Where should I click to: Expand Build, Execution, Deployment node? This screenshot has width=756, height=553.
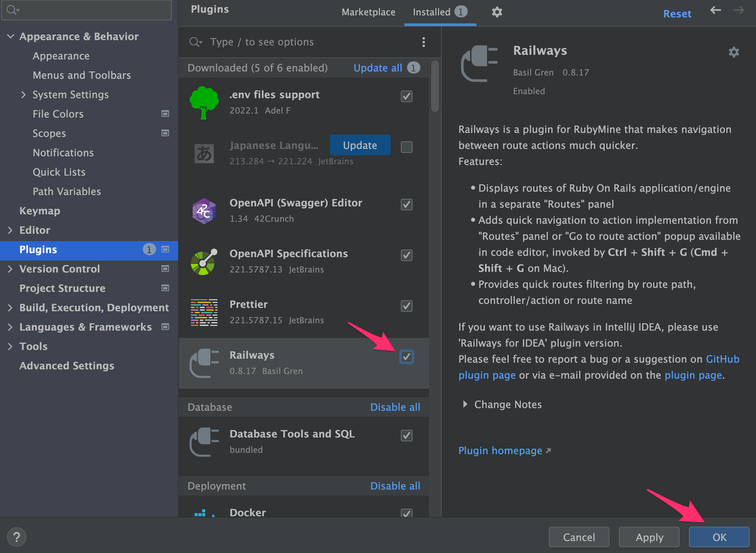tap(10, 308)
